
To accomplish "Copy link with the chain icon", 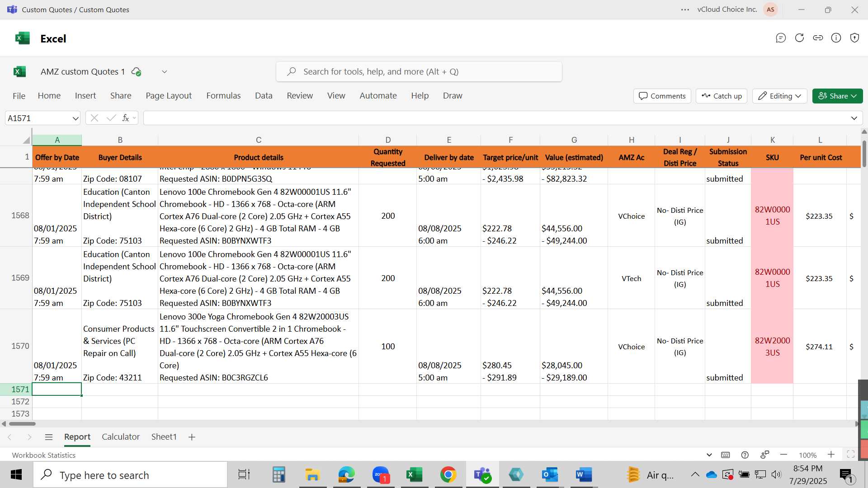I will coord(818,38).
